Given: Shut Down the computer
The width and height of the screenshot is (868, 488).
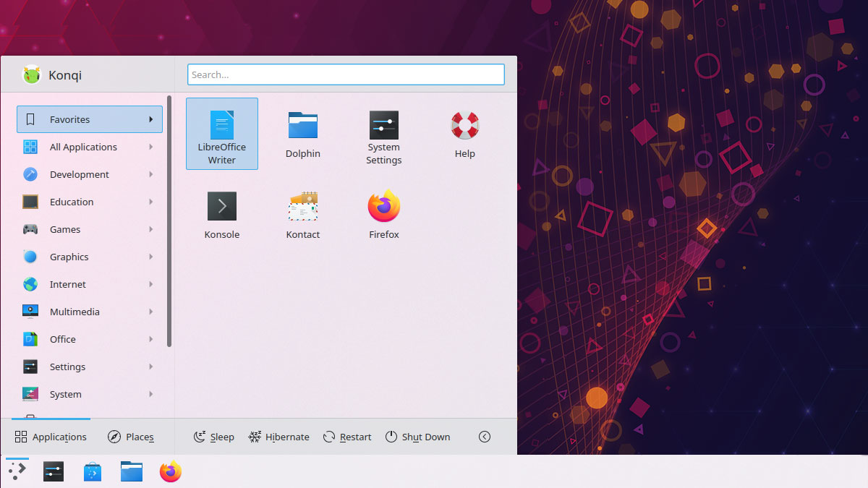Looking at the screenshot, I should [x=418, y=437].
